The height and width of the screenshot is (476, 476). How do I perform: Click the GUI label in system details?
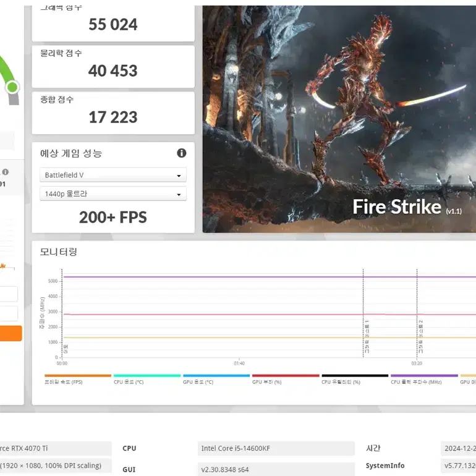[129, 469]
